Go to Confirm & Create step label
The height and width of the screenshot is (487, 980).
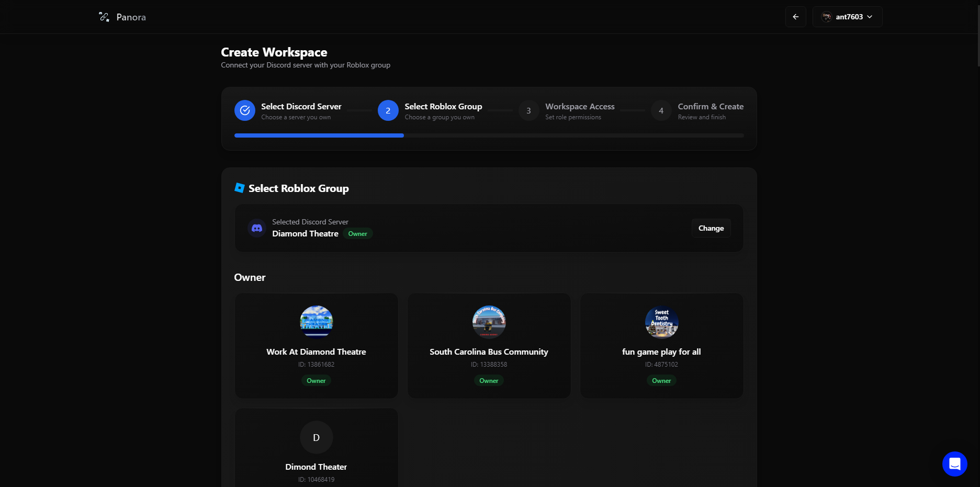711,107
